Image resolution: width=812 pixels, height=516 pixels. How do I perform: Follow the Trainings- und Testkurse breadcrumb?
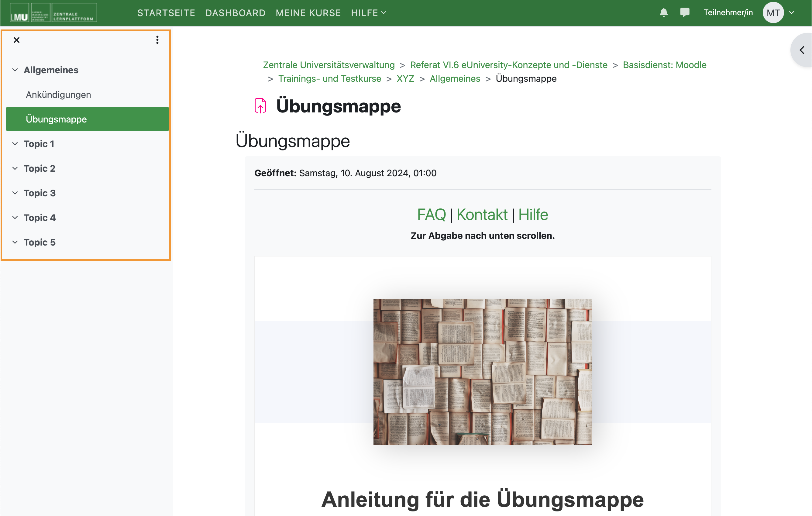coord(329,79)
